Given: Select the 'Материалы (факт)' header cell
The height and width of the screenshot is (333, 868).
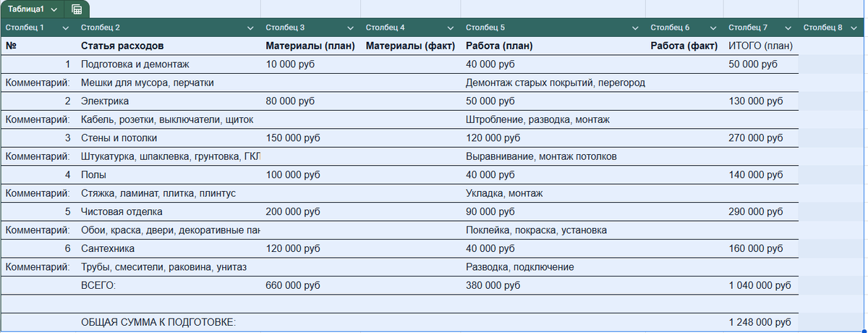Looking at the screenshot, I should 411,46.
